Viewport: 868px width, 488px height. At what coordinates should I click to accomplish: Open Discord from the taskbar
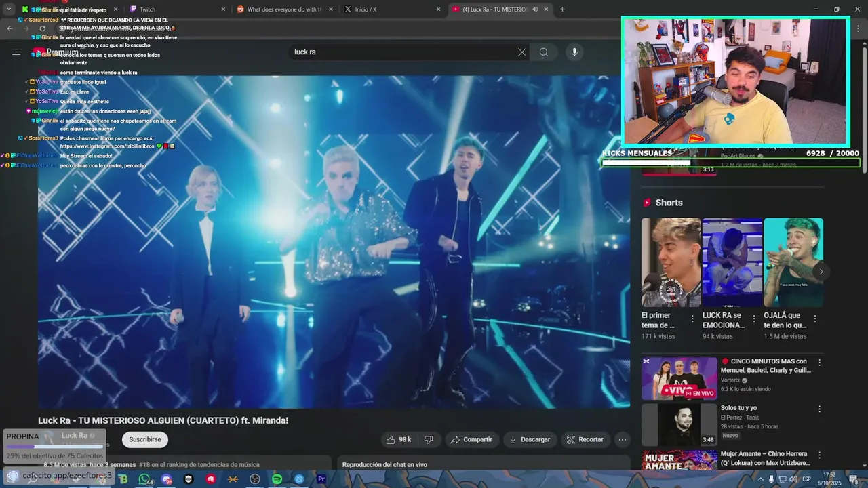pyautogui.click(x=166, y=479)
